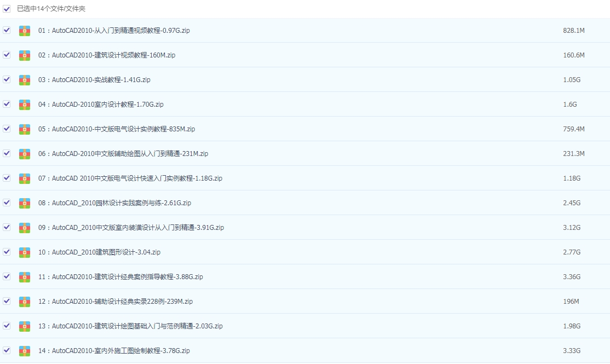Screen dimensions: 610x364
Task: Click the 2.45G file size value
Action: pos(572,203)
